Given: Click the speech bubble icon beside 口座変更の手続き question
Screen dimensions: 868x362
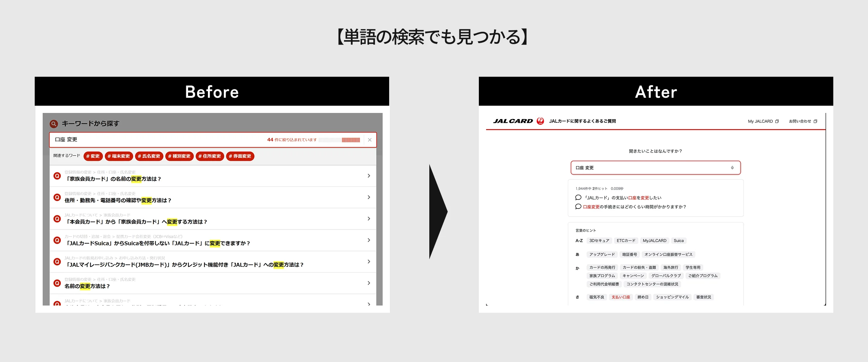Looking at the screenshot, I should [578, 207].
